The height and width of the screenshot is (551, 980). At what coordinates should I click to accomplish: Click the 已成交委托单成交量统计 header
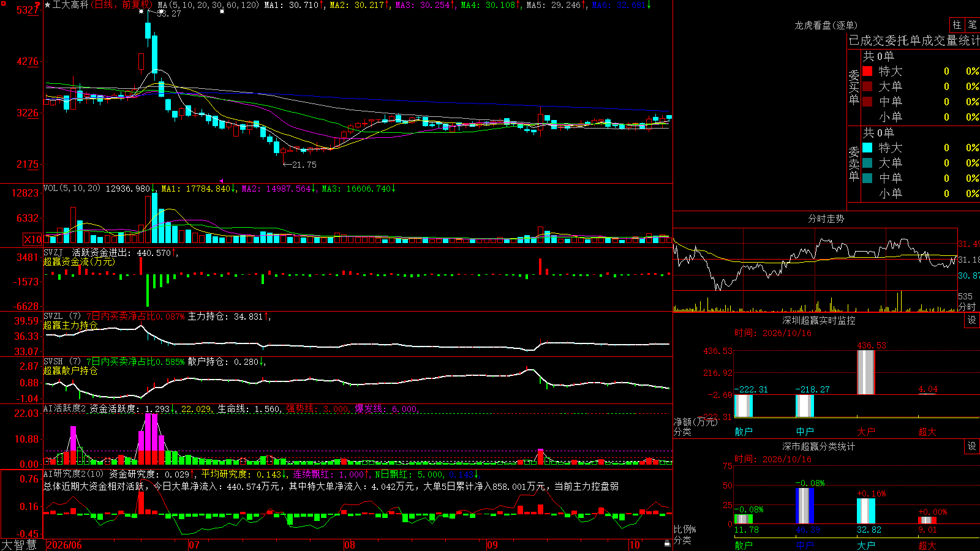(x=914, y=40)
